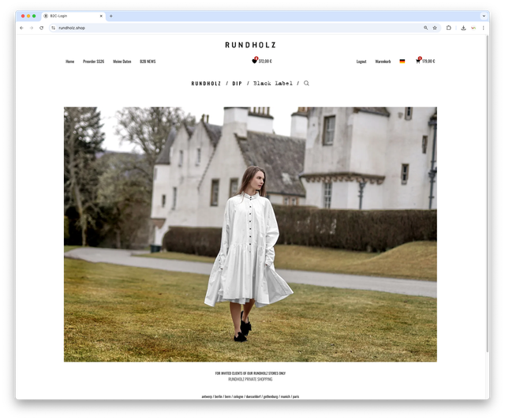The image size is (505, 420).
Task: Bookmark this page with the star icon
Action: (x=435, y=28)
